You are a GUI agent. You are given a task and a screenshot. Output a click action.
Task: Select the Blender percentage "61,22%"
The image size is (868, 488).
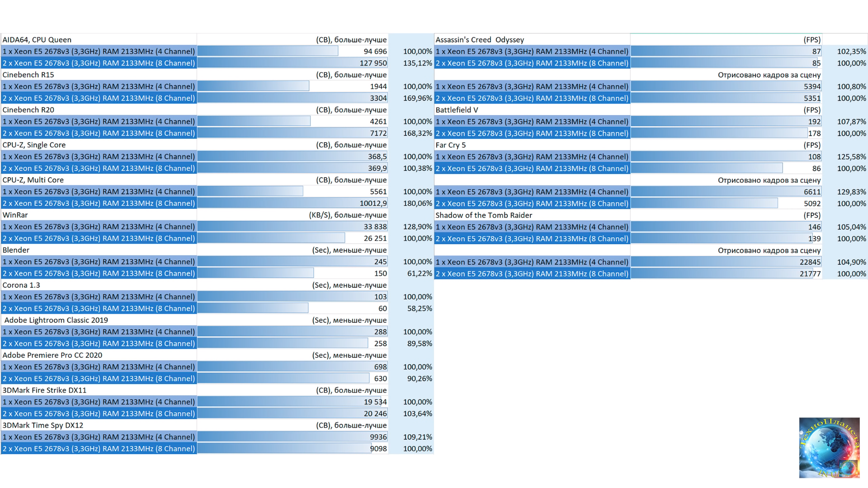click(420, 273)
